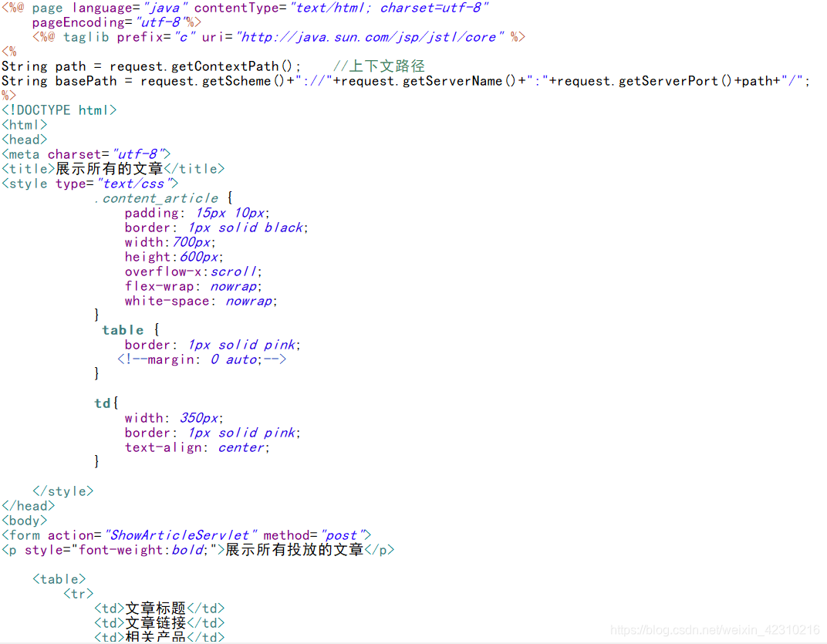827x644 pixels.
Task: Click the opening <tr> tag
Action: 78,595
